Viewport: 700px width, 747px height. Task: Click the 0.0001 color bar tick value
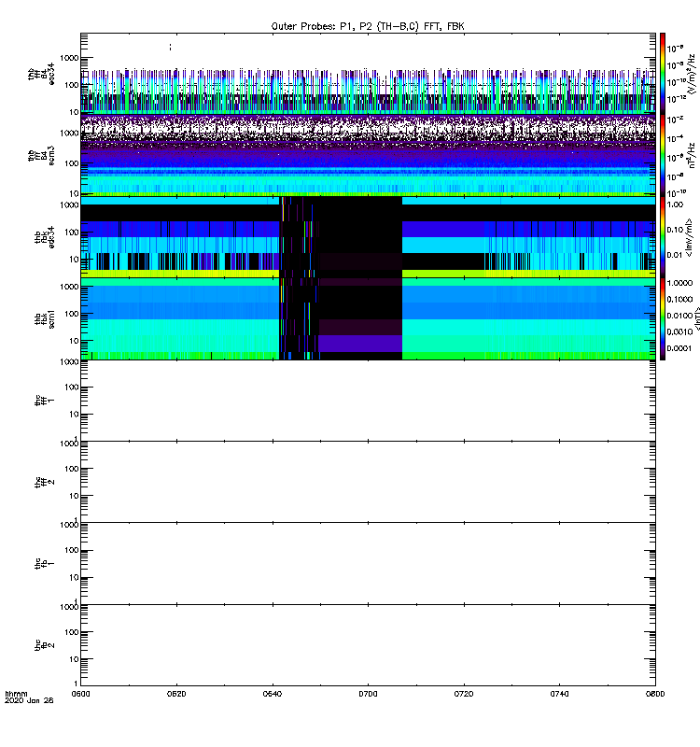click(x=679, y=348)
